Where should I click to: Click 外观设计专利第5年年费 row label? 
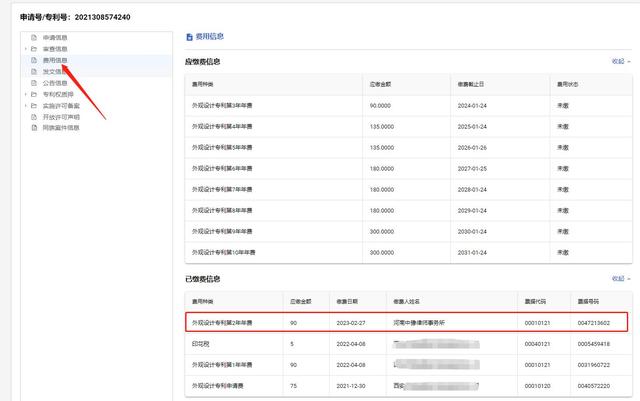[x=222, y=147]
